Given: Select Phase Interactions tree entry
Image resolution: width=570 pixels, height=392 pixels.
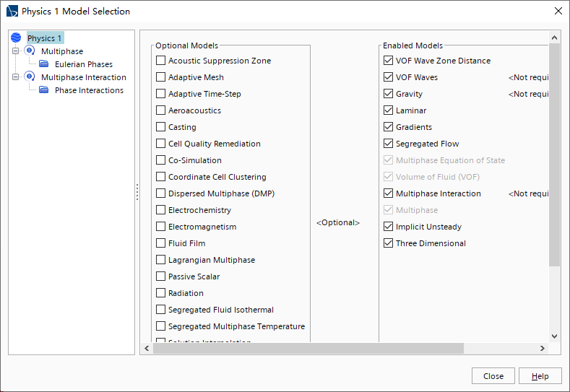Looking at the screenshot, I should [x=89, y=90].
